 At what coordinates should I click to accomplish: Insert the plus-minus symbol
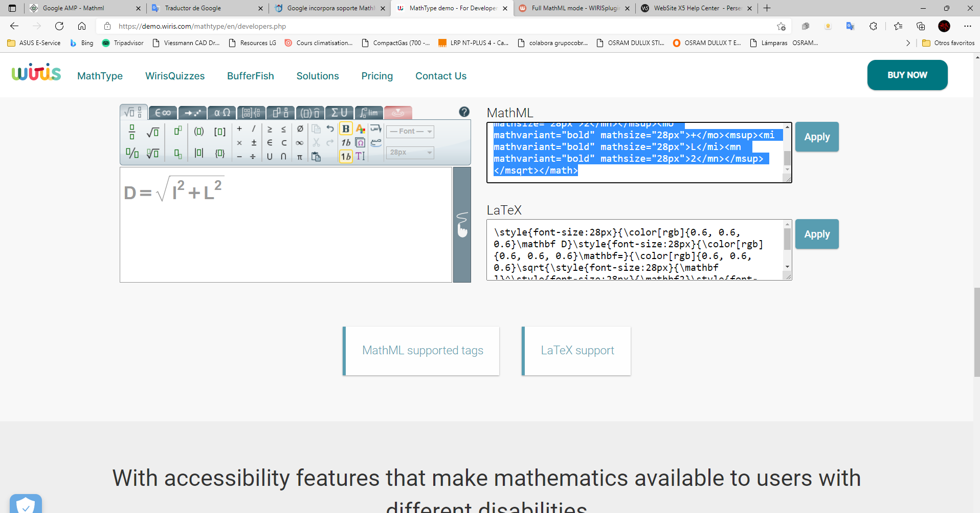coord(254,143)
